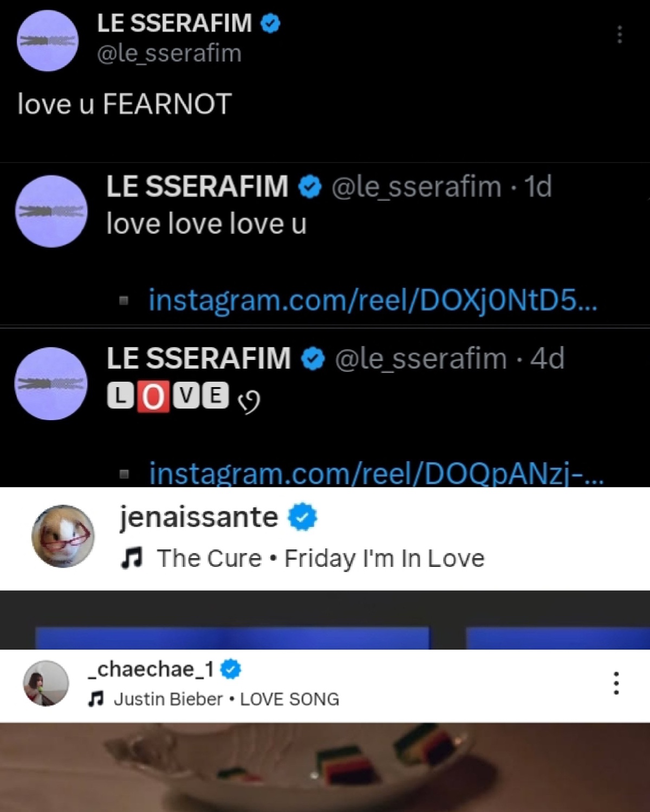The width and height of the screenshot is (650, 812).
Task: Click verified badge on the 4d tweet
Action: coord(313,359)
